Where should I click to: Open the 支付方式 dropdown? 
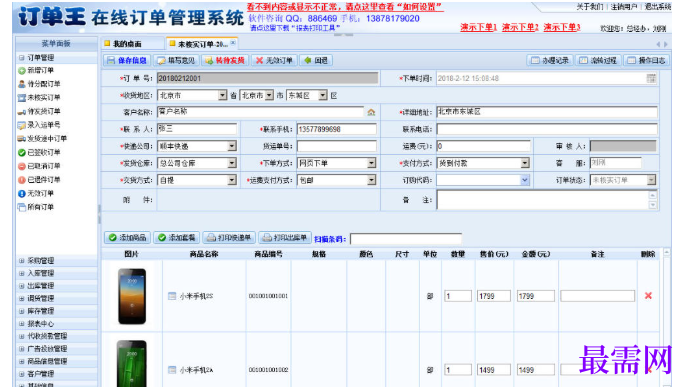coord(524,163)
